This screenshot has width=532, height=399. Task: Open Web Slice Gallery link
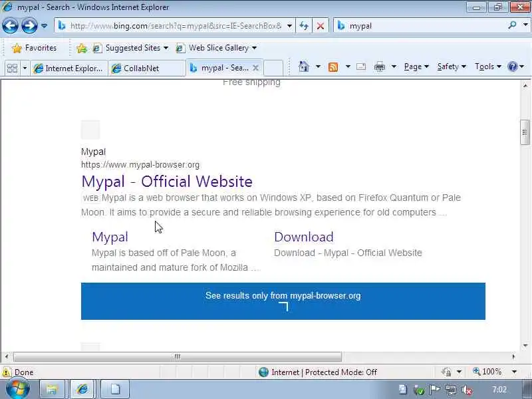216,48
